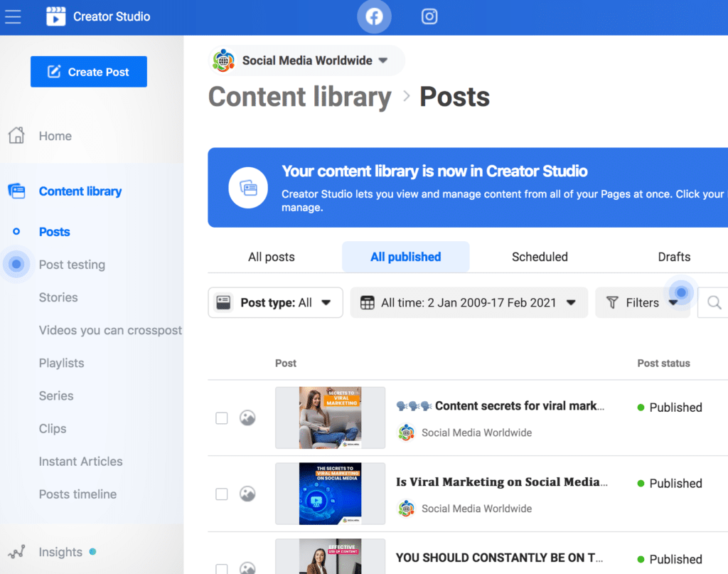This screenshot has width=728, height=574.
Task: Click the Content library sidebar icon
Action: (17, 191)
